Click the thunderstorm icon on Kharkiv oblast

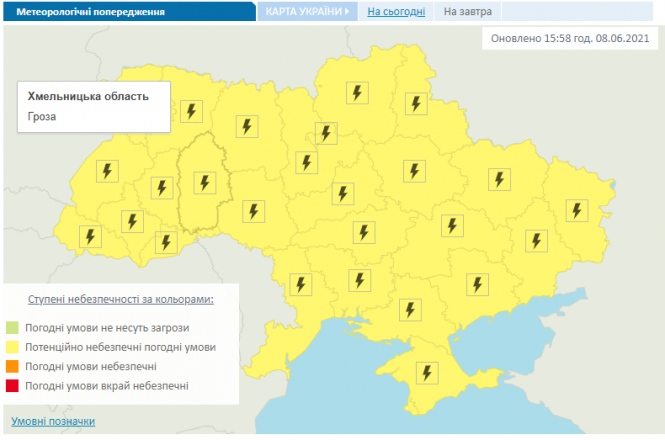499,179
